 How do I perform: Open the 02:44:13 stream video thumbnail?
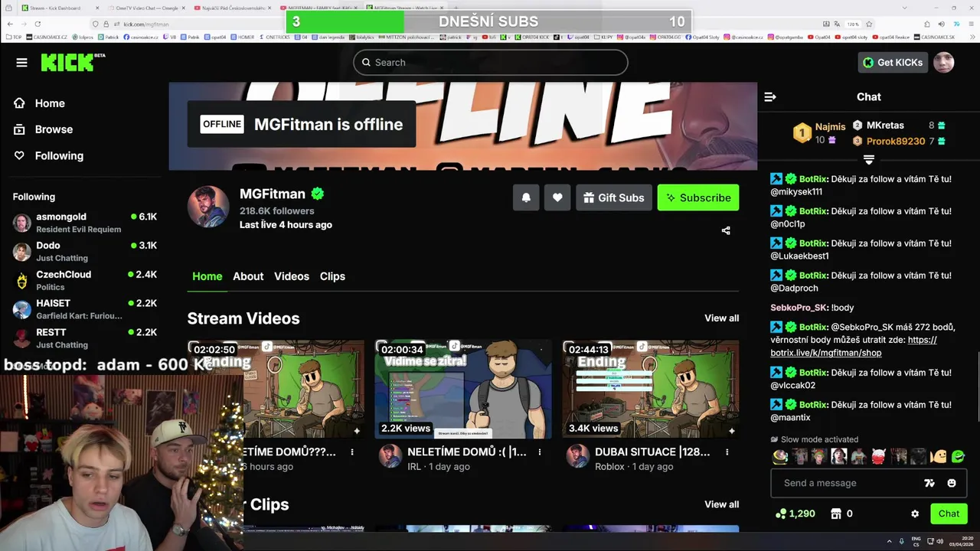pos(651,389)
